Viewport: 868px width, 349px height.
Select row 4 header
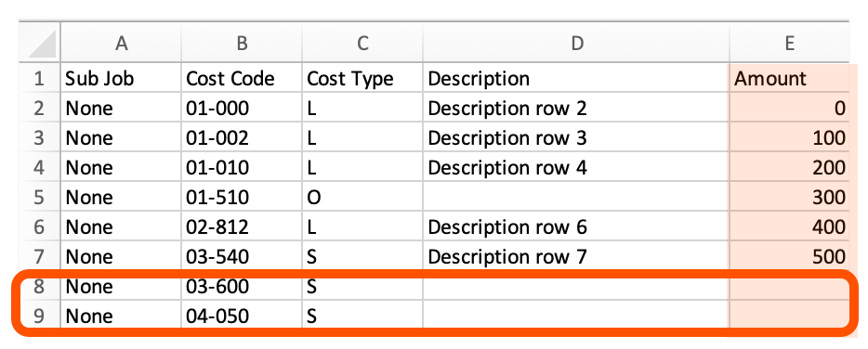point(40,168)
